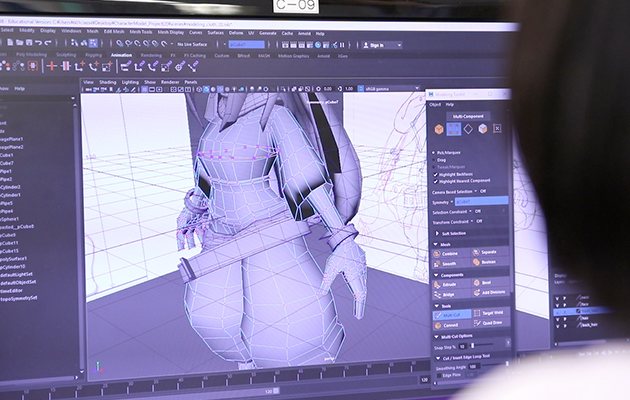Screen dimensions: 630x400
Task: Open the sRGB gamma view transform dropdown
Action: (x=392, y=88)
